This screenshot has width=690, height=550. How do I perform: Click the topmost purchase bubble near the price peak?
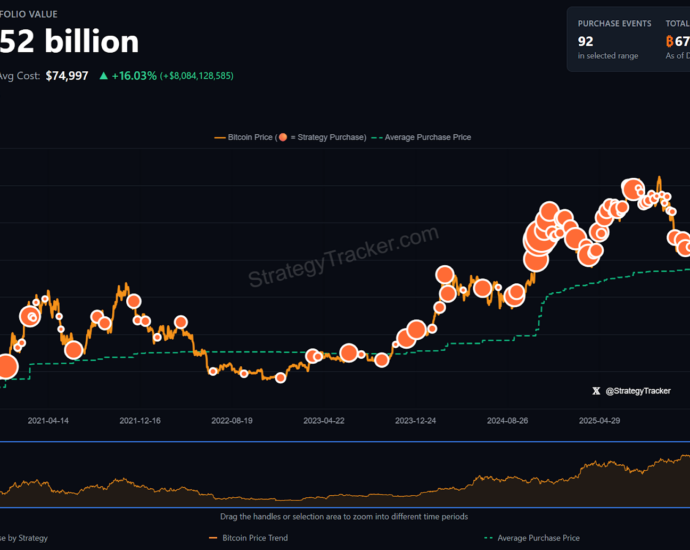[632, 188]
